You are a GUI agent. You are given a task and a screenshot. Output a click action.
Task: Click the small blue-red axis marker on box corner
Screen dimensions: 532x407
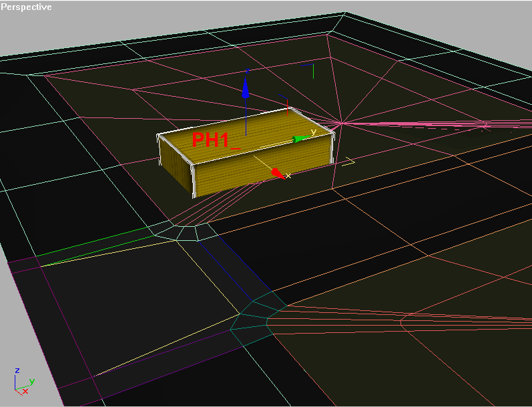288,106
